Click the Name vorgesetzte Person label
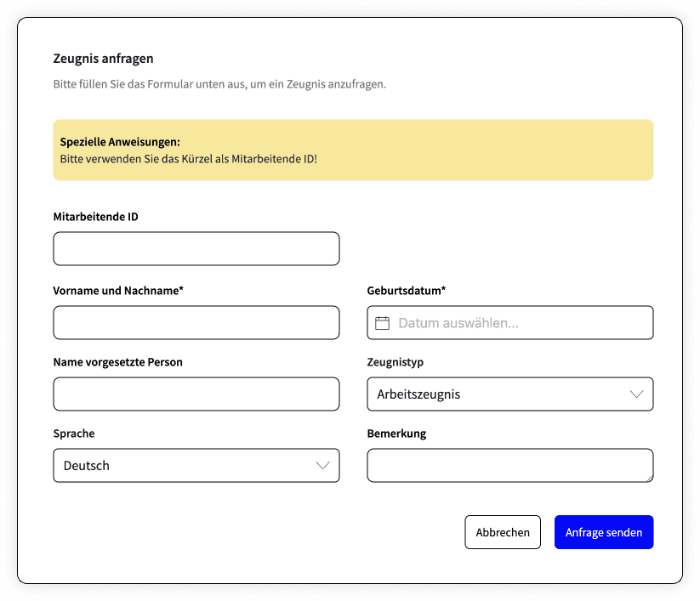700x601 pixels. pyautogui.click(x=118, y=362)
